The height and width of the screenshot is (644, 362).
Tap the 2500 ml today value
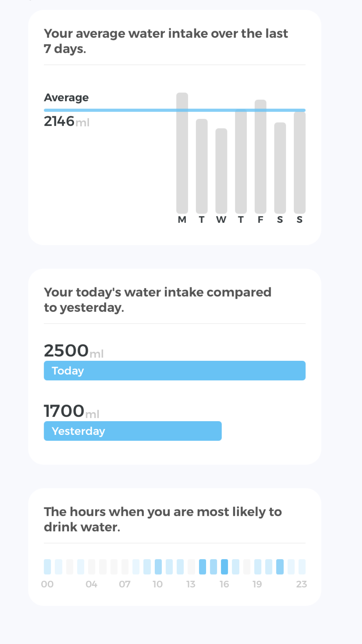click(73, 351)
